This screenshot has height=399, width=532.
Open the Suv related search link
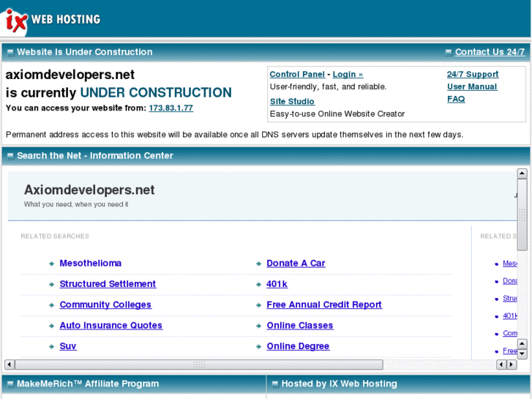(68, 346)
